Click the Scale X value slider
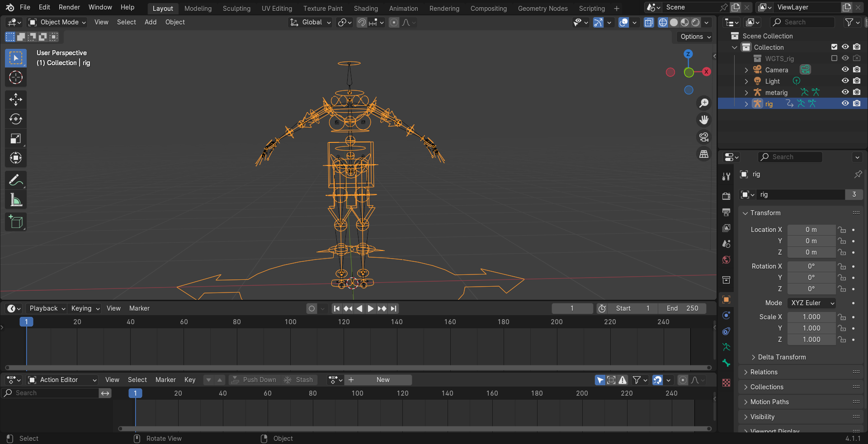 [x=811, y=317]
